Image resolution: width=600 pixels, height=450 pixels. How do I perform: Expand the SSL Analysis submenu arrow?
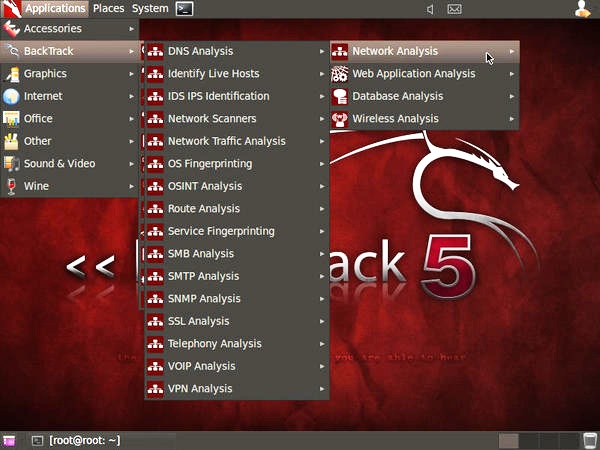tap(322, 321)
